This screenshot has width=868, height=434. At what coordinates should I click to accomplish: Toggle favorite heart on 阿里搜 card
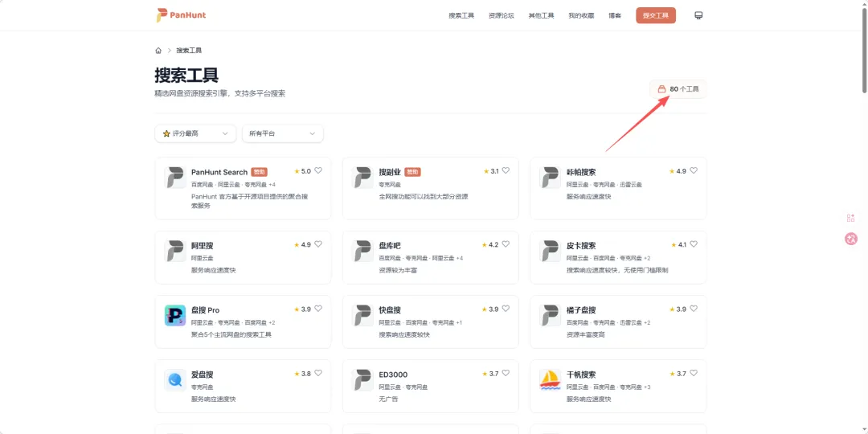click(318, 244)
